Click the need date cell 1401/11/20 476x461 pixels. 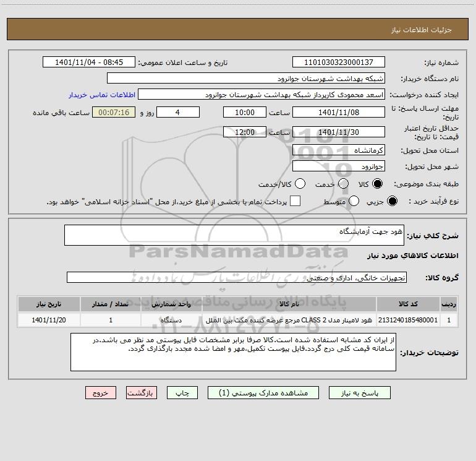[x=49, y=320]
